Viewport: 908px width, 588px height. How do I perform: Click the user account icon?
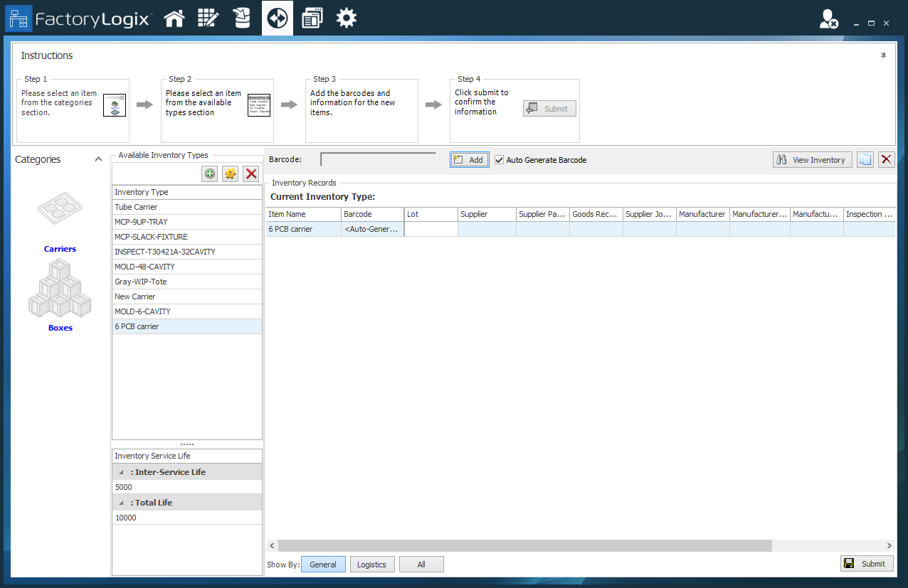[x=828, y=19]
